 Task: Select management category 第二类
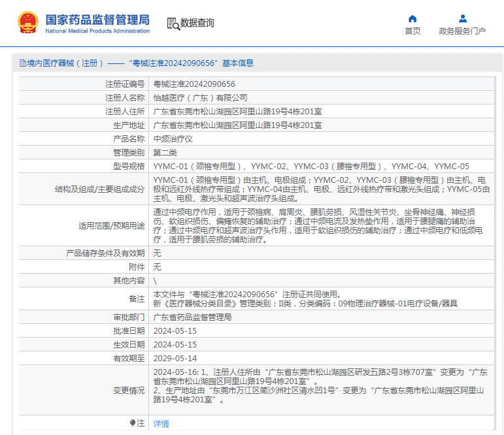pyautogui.click(x=165, y=153)
